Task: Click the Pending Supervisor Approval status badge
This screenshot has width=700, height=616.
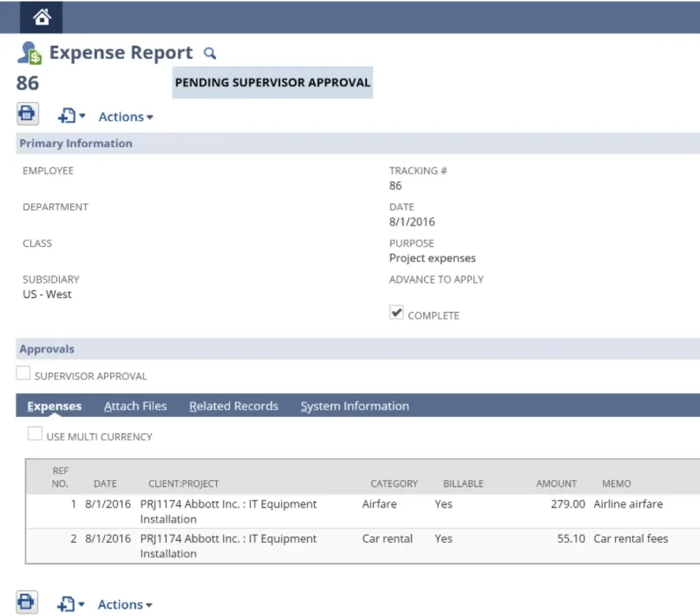Action: click(272, 83)
